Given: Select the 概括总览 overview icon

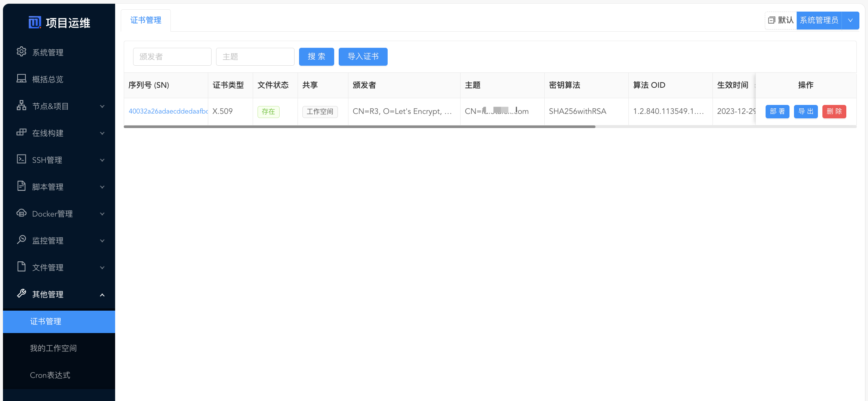Looking at the screenshot, I should click(x=21, y=79).
